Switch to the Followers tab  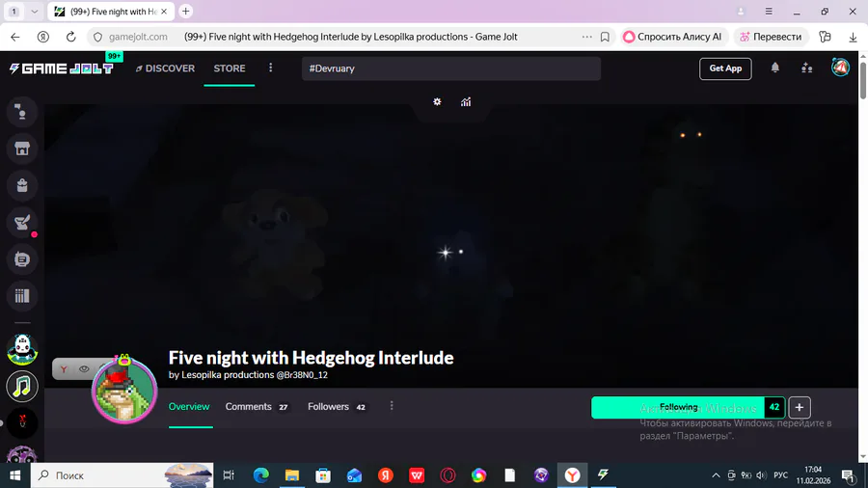pos(337,407)
